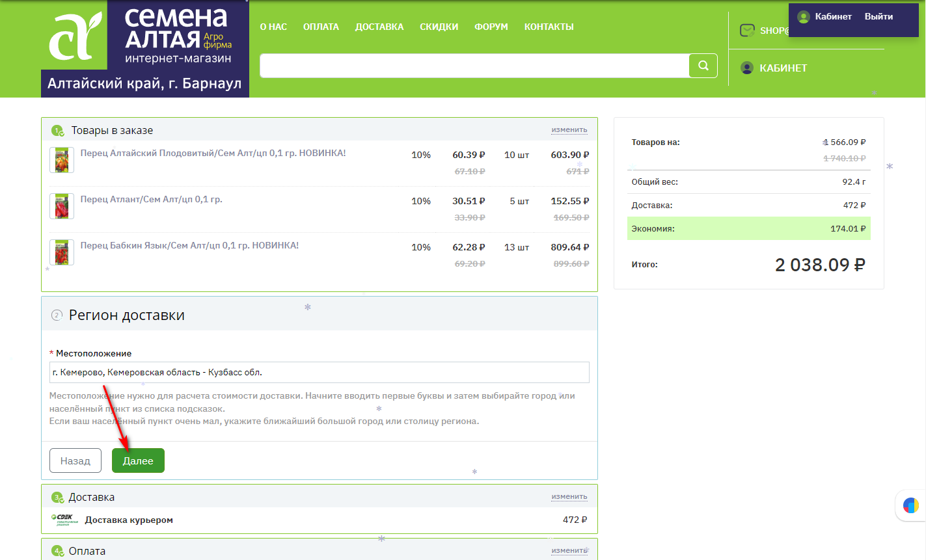Open the СКИДКИ menu item
The height and width of the screenshot is (560, 926).
439,27
